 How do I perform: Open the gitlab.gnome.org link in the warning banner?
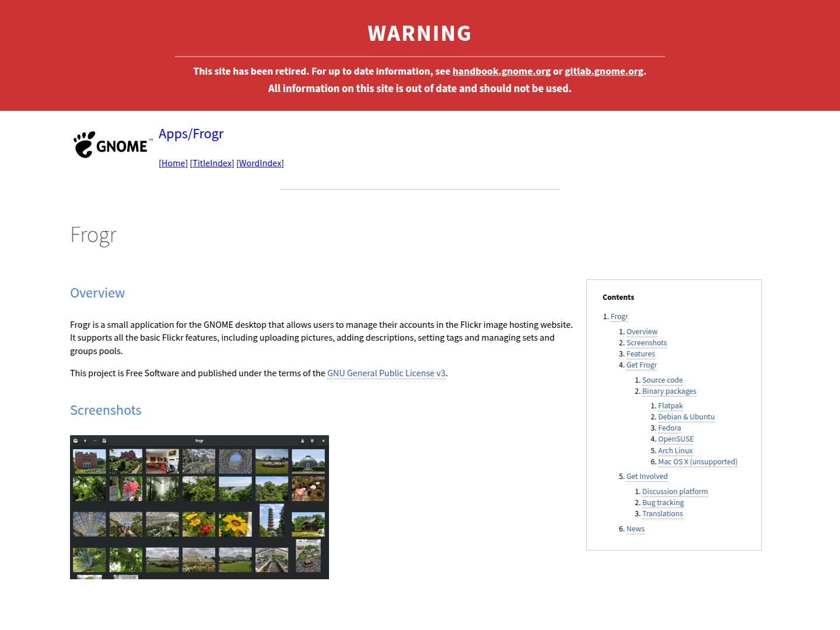(604, 71)
